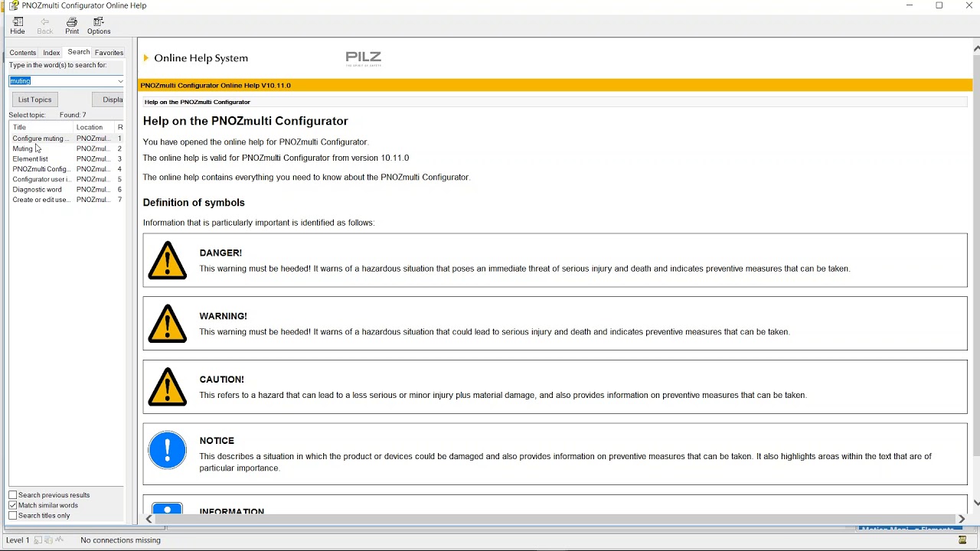Select Configure muting topic result
980x551 pixels.
point(67,139)
